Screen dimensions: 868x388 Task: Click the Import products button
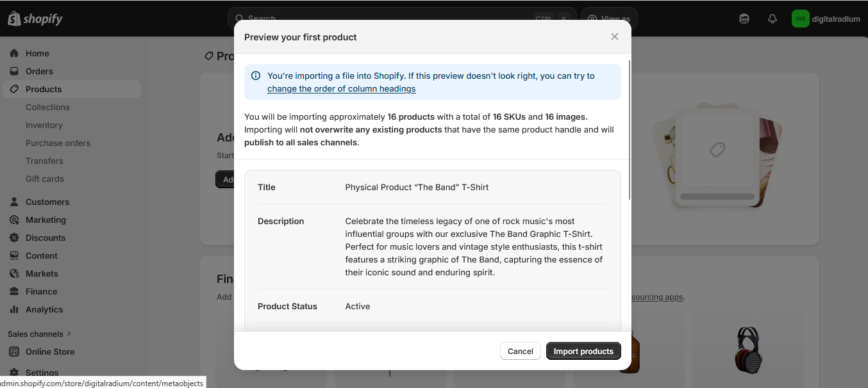pyautogui.click(x=583, y=351)
